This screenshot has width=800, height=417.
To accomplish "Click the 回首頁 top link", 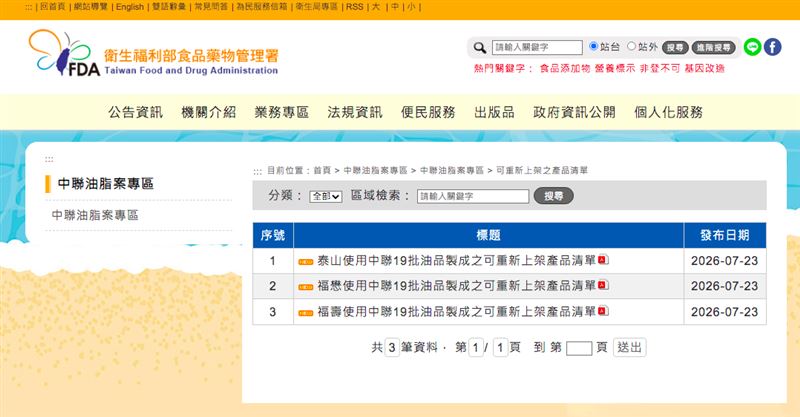I will [x=53, y=7].
